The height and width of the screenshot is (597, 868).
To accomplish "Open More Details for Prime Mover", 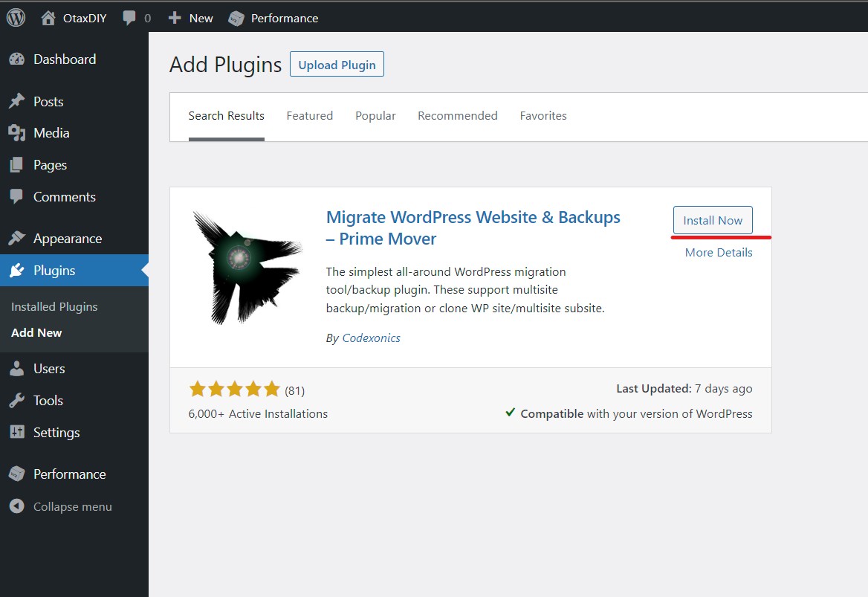I will coord(718,252).
